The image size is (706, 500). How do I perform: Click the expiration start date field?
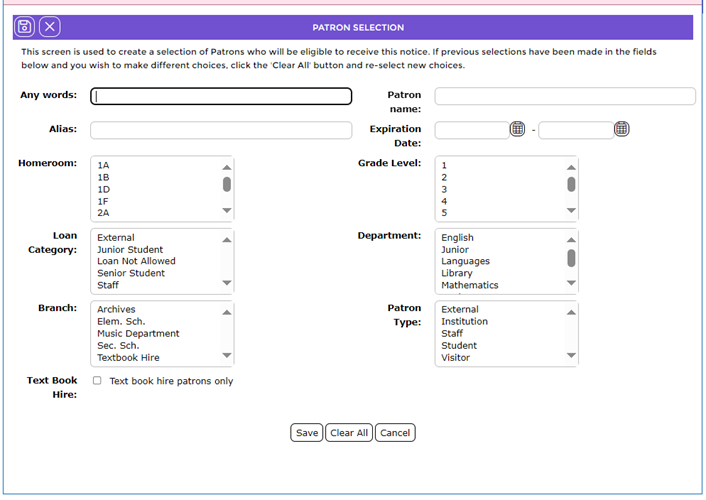pos(472,130)
